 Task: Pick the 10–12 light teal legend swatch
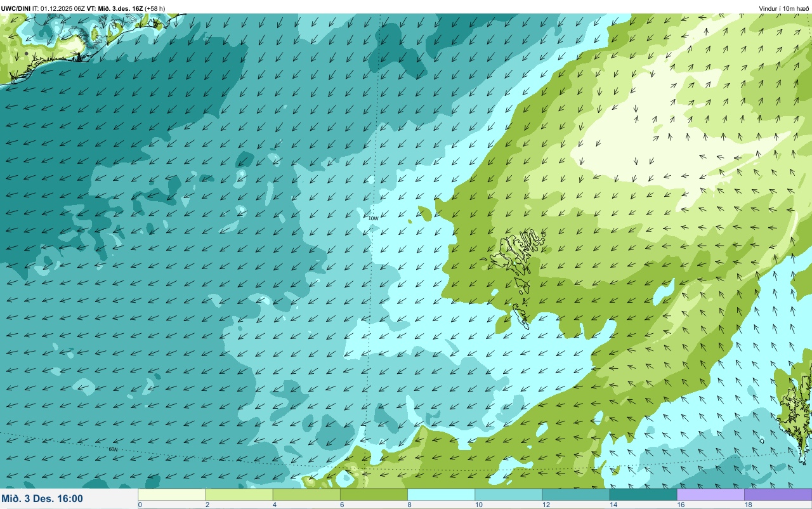pyautogui.click(x=508, y=494)
